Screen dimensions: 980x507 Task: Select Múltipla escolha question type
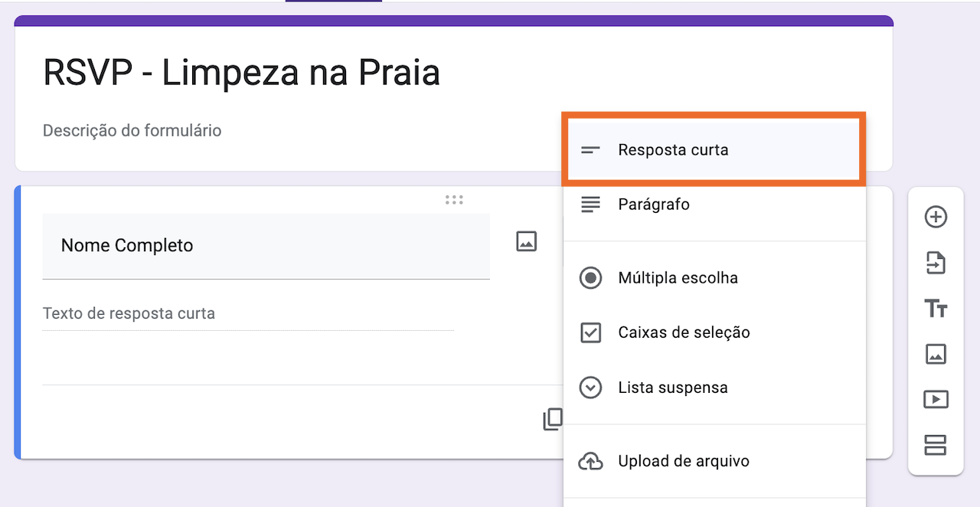(x=678, y=278)
